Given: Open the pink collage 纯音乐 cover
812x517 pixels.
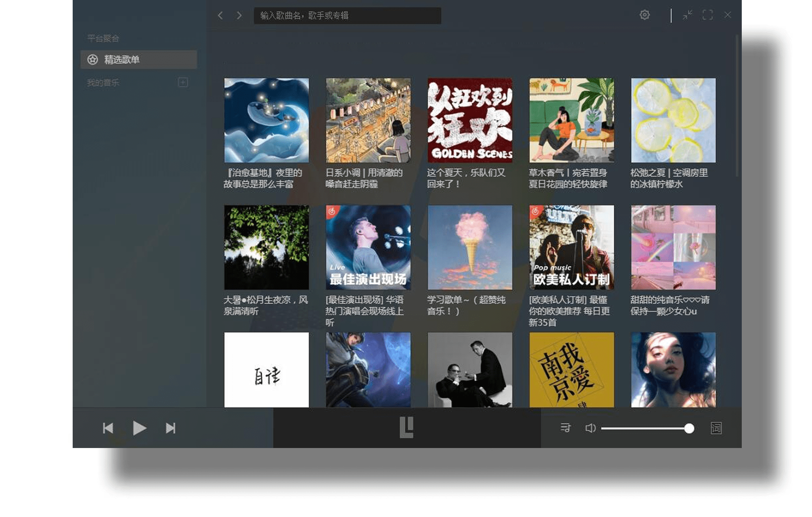Looking at the screenshot, I should pos(674,248).
